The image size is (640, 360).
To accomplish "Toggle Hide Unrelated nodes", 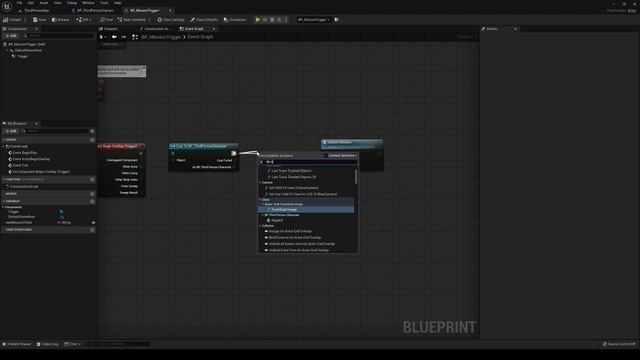I will (x=131, y=20).
